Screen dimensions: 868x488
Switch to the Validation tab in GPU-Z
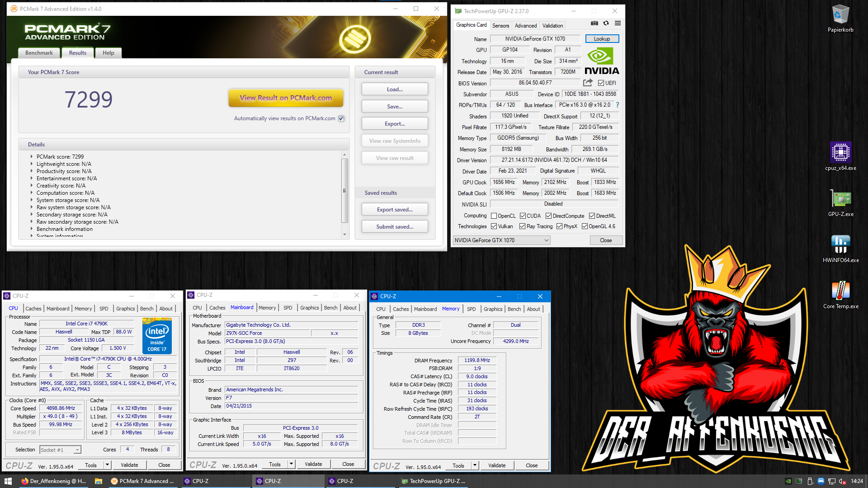point(552,26)
